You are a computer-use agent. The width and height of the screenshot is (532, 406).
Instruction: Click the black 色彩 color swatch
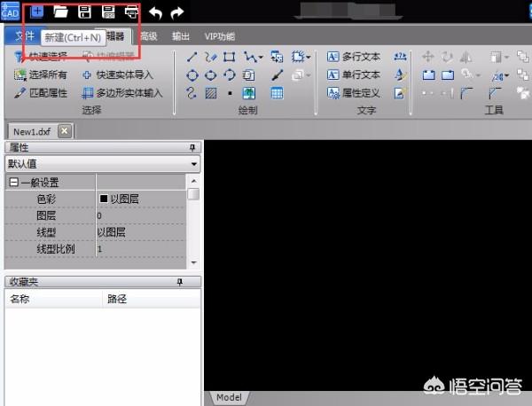click(104, 199)
